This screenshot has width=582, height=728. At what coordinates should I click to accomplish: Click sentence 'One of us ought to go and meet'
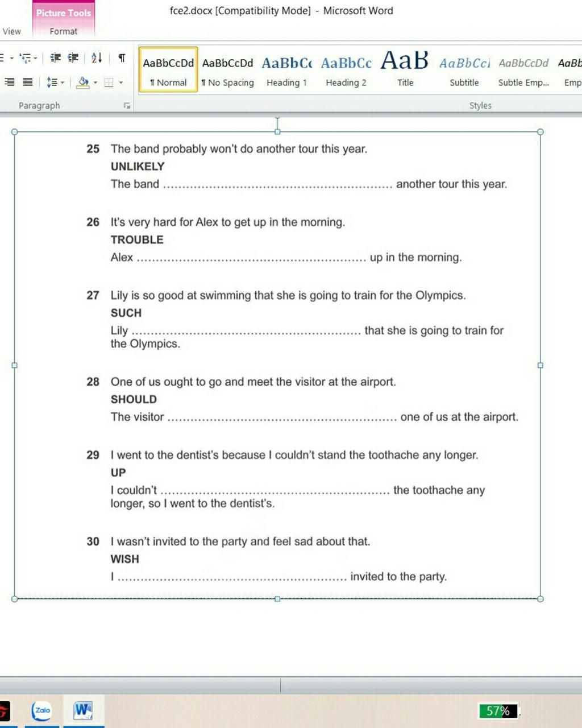click(253, 382)
